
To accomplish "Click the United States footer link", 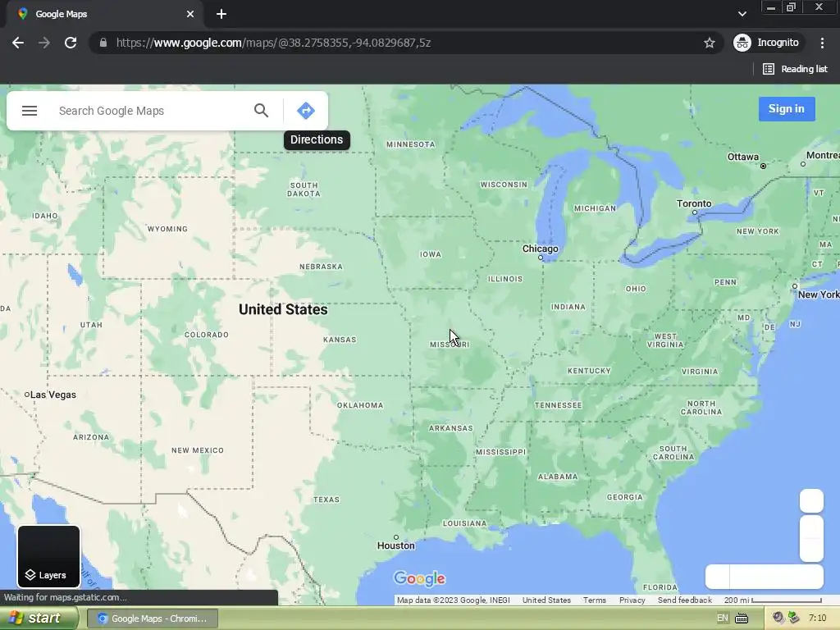I will (x=546, y=600).
